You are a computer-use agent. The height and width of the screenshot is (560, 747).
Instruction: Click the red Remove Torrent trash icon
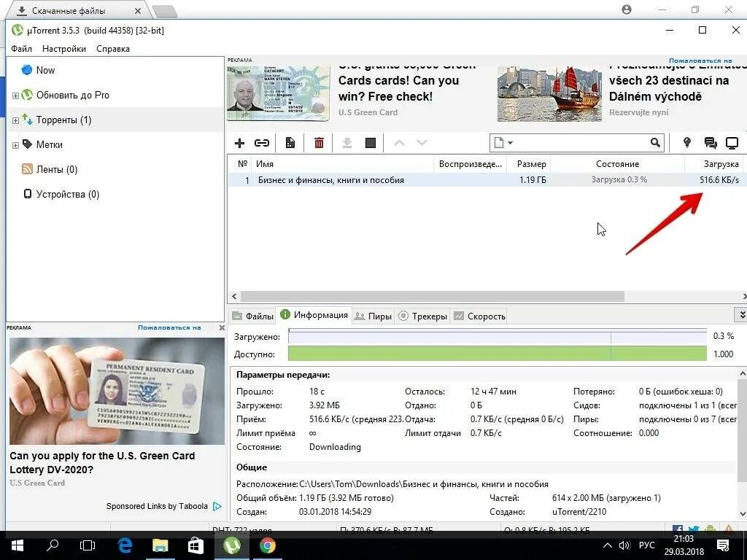click(319, 143)
